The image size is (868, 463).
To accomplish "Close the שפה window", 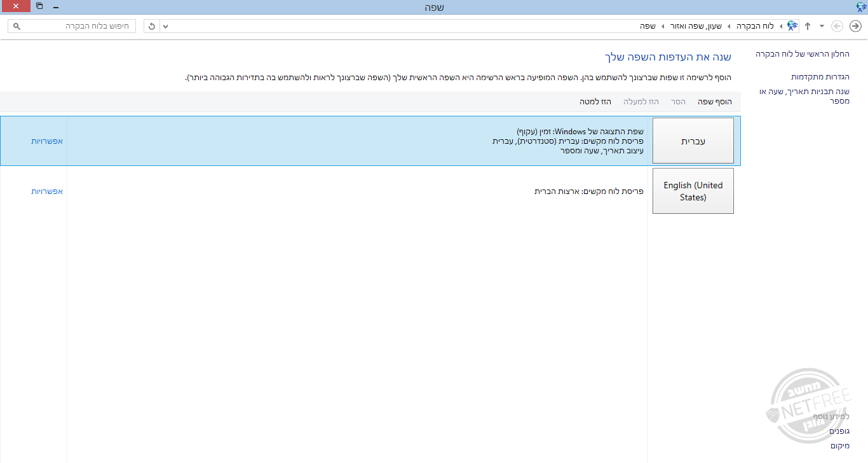I will coord(15,6).
